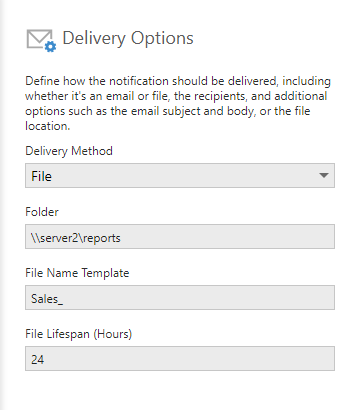Place cursor after 'Sales_' text
Screen dimensions: 360x410
63,299
